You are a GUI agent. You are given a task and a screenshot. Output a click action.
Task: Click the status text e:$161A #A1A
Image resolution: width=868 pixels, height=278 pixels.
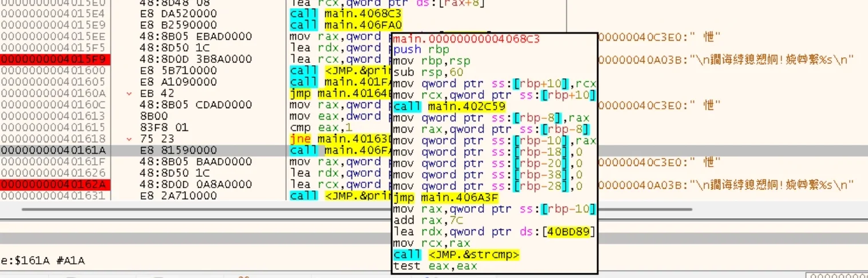(x=43, y=260)
